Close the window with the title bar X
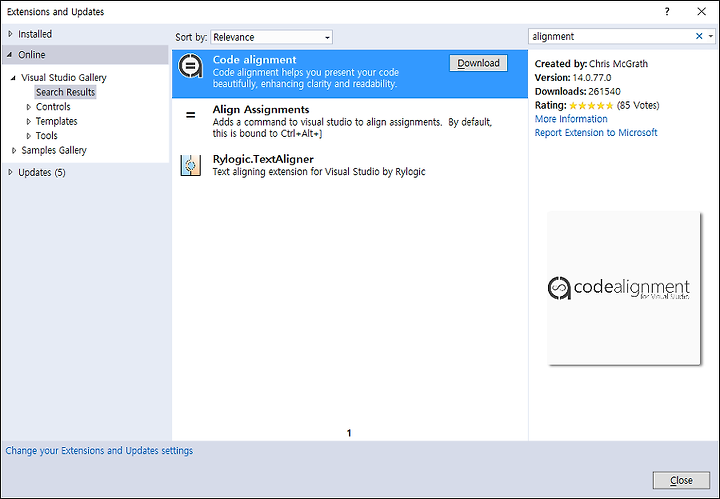This screenshot has height=499, width=720. pyautogui.click(x=701, y=11)
